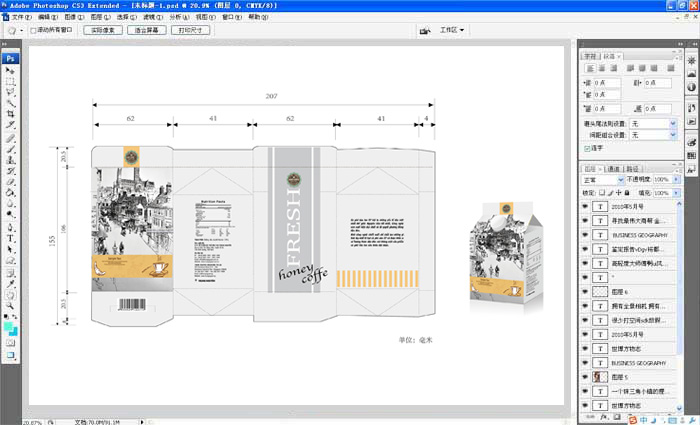This screenshot has width=700, height=425.
Task: Open the 避头尾法则设置 dropdown
Action: pyautogui.click(x=653, y=123)
